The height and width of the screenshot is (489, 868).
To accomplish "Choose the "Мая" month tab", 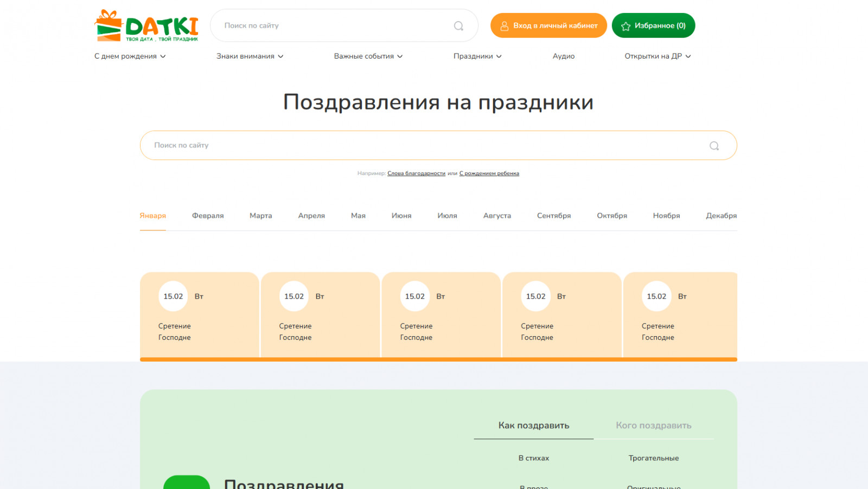I will tap(358, 216).
